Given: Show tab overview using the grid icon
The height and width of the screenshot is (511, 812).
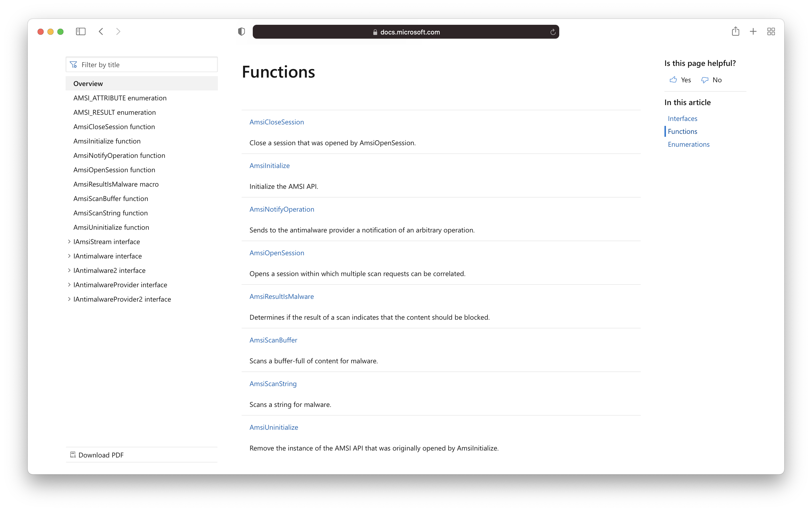Looking at the screenshot, I should pyautogui.click(x=771, y=31).
